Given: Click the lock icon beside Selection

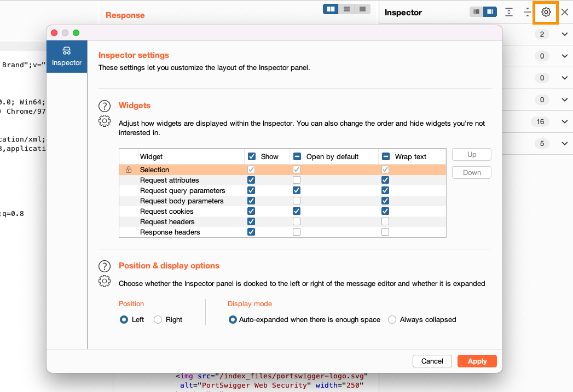Looking at the screenshot, I should coord(129,169).
